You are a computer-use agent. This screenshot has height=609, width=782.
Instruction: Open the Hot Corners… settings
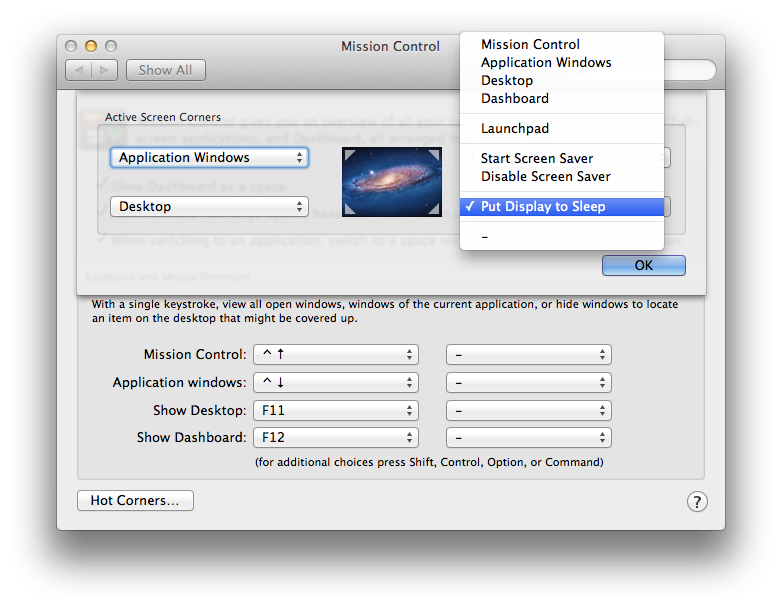pyautogui.click(x=135, y=500)
